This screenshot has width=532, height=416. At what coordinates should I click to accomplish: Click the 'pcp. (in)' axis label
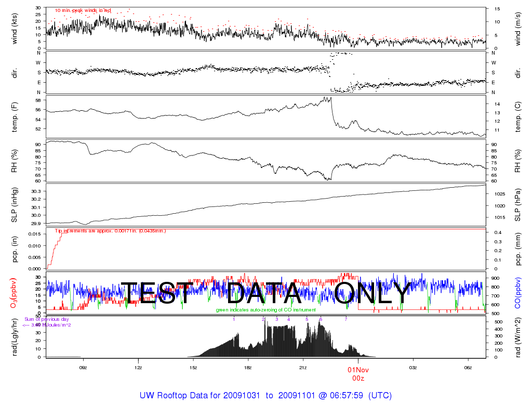[x=14, y=249]
